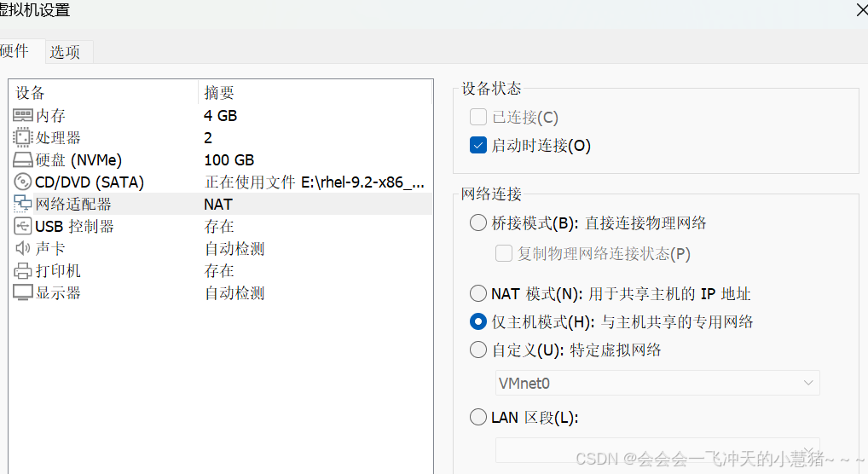Click the CD/DVD (SATA) disc icon
The width and height of the screenshot is (868, 474).
click(23, 182)
